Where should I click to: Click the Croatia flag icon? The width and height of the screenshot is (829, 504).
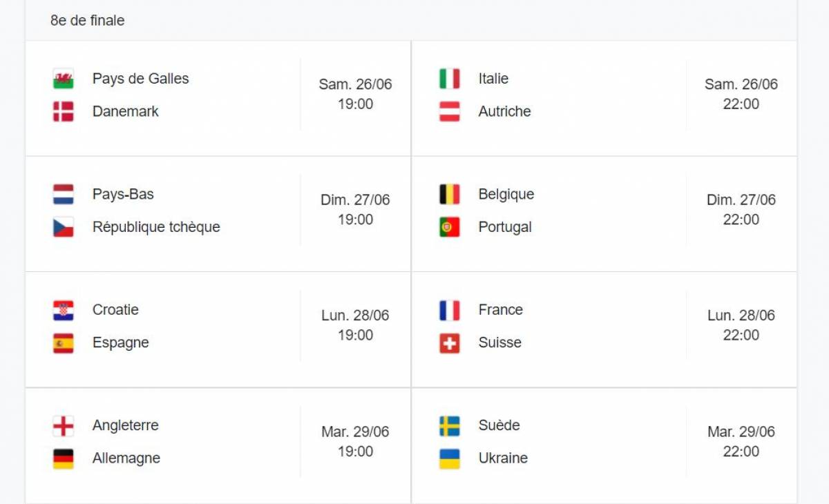click(x=63, y=310)
